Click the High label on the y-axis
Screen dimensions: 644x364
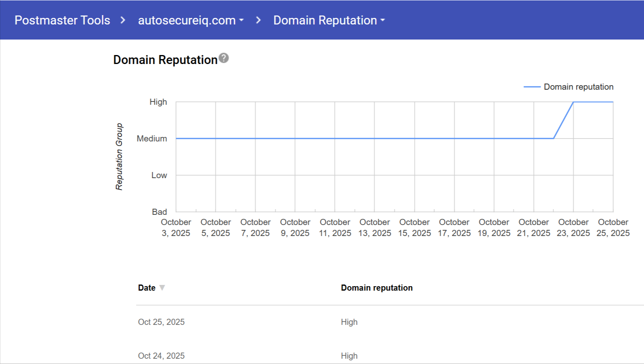coord(158,102)
